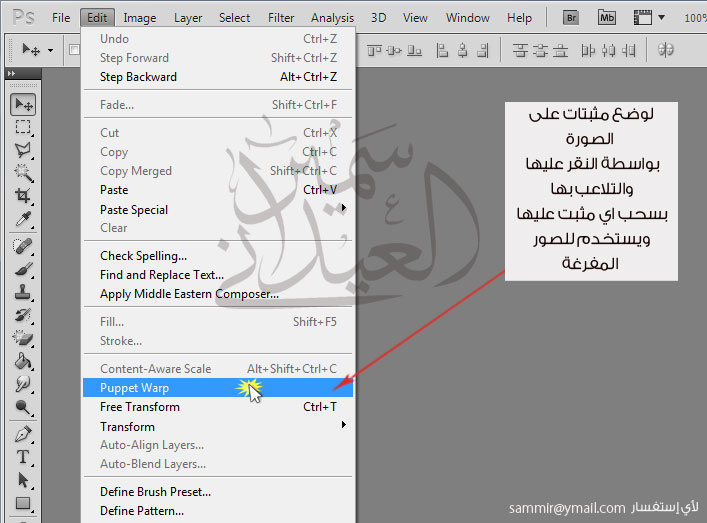Open the screen mode filmstrip icon
Image resolution: width=707 pixels, height=523 pixels.
click(x=643, y=18)
